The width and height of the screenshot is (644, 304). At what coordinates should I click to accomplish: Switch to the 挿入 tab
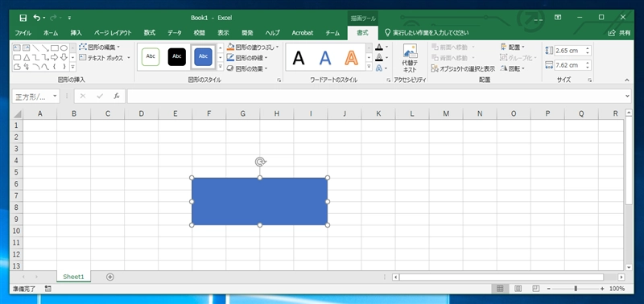pyautogui.click(x=76, y=33)
